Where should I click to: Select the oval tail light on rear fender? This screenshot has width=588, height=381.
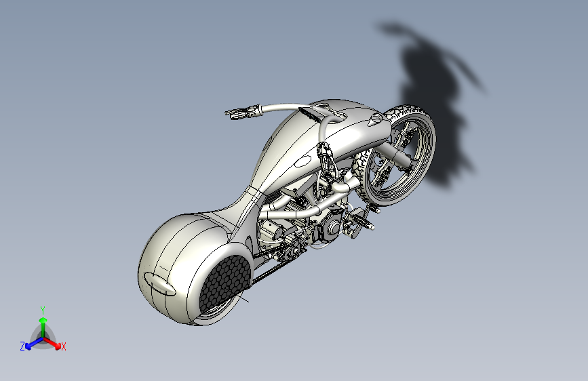160,283
